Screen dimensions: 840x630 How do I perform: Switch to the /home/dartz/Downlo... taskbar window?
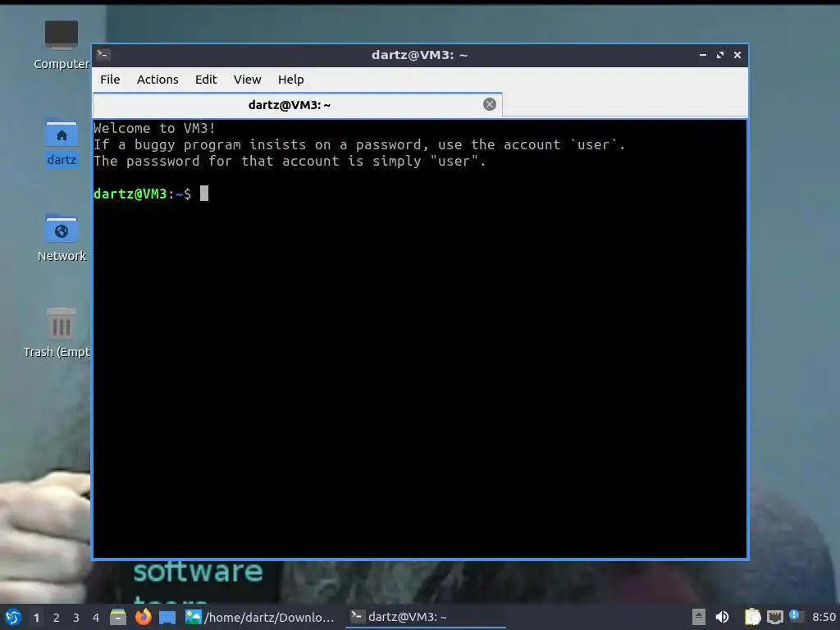(260, 617)
